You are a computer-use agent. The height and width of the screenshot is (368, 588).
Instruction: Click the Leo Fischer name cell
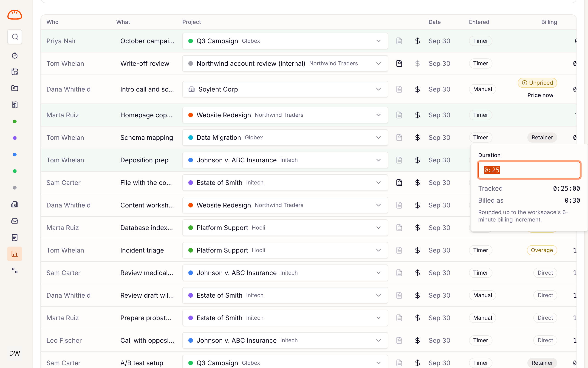pyautogui.click(x=64, y=340)
